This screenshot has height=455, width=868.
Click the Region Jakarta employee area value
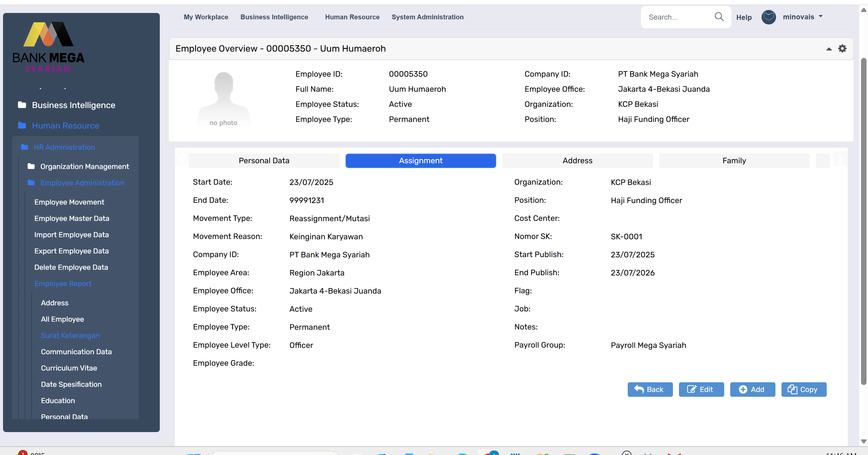(x=316, y=273)
